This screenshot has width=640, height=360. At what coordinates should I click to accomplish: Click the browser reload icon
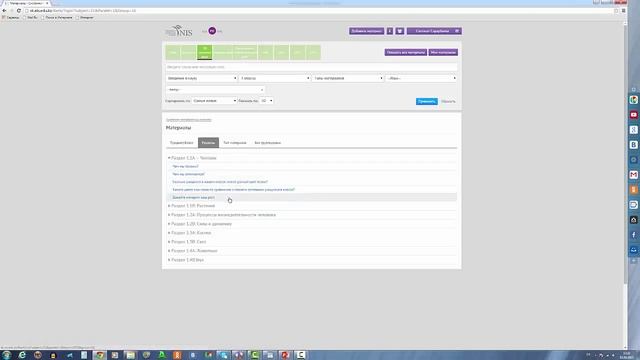coord(19,11)
